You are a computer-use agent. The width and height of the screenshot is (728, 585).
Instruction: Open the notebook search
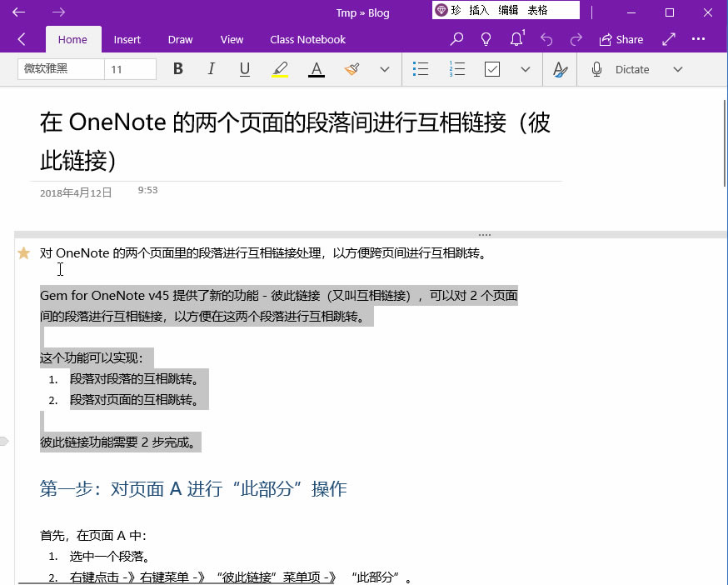pos(456,39)
